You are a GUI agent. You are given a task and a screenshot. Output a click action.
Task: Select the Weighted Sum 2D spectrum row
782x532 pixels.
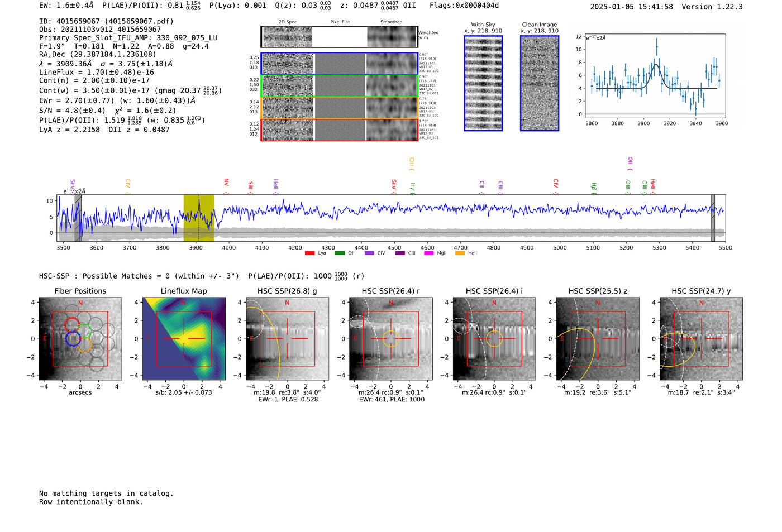339,37
